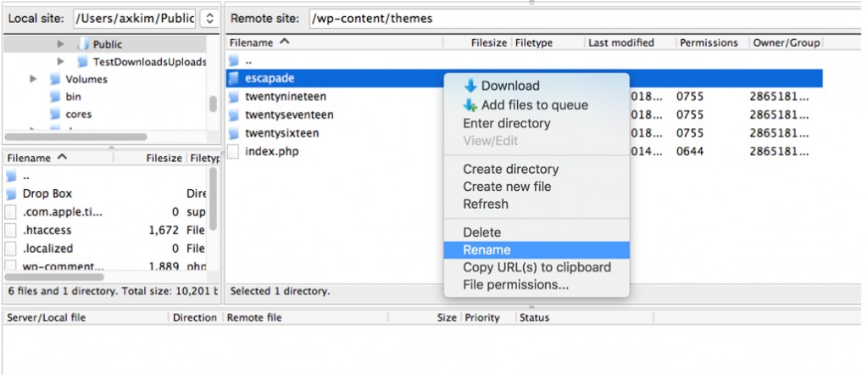Click the index.php file icon
The width and height of the screenshot is (868, 375).
tap(235, 152)
